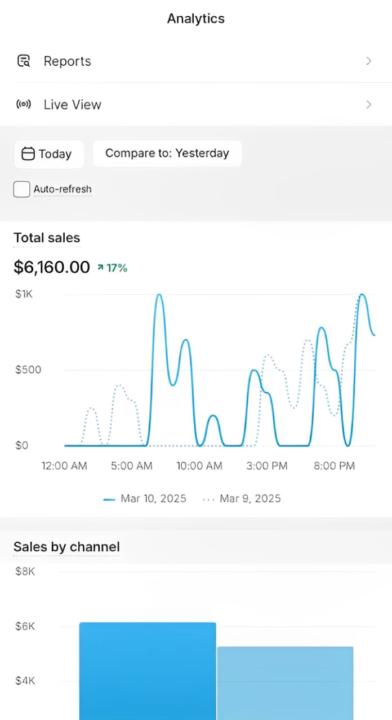Open the Today date range picker
The image size is (392, 720).
click(x=49, y=154)
